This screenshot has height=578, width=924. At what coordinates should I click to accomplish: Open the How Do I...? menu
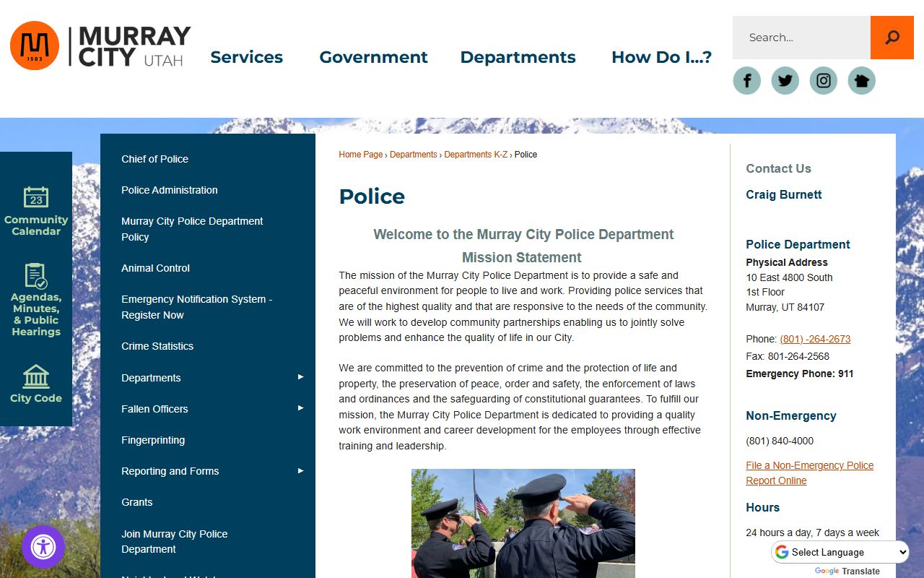(x=661, y=57)
